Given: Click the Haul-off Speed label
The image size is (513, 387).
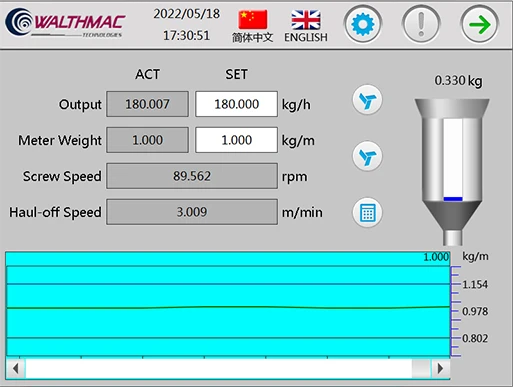Looking at the screenshot, I should pos(55,212).
